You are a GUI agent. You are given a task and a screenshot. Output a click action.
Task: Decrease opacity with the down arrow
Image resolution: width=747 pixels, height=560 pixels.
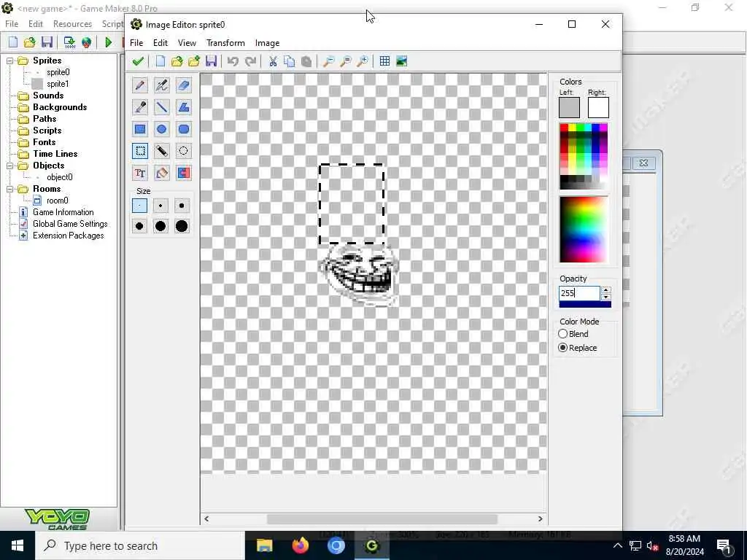[x=605, y=297]
